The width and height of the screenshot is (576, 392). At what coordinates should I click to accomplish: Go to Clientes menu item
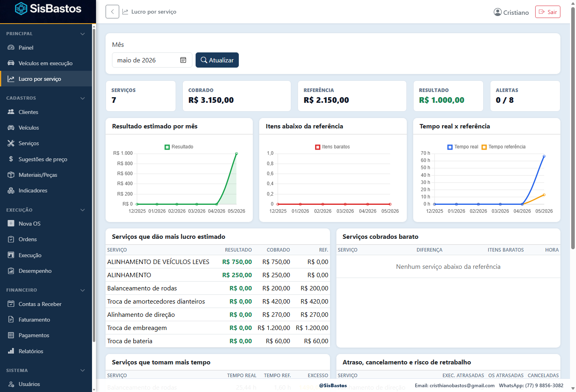(46, 112)
